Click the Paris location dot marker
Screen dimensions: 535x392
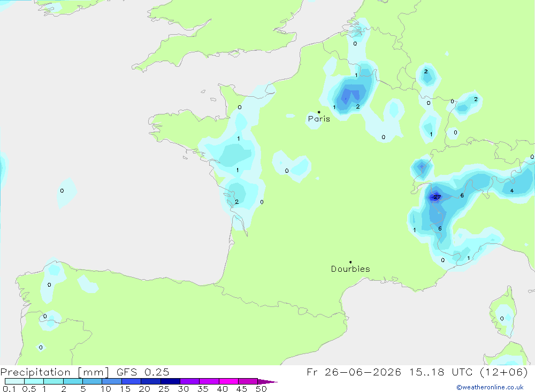319,112
